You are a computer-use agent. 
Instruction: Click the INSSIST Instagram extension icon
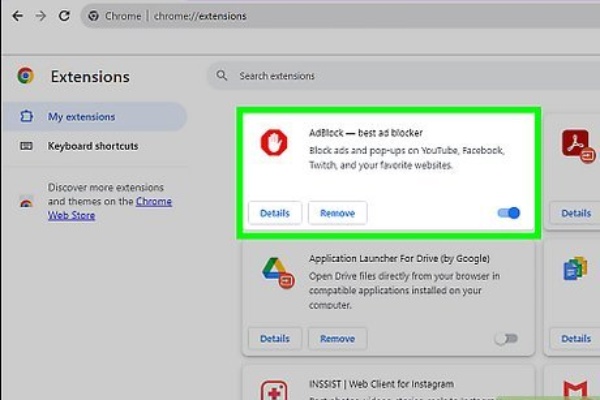coord(274,390)
